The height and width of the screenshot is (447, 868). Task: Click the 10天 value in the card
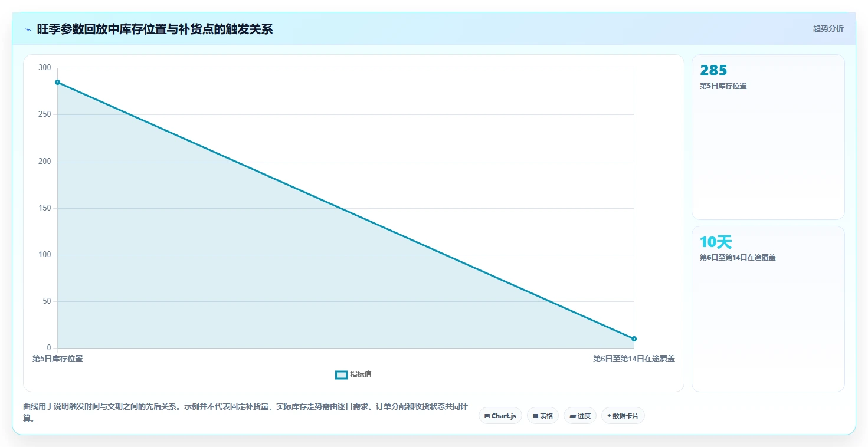pos(716,242)
